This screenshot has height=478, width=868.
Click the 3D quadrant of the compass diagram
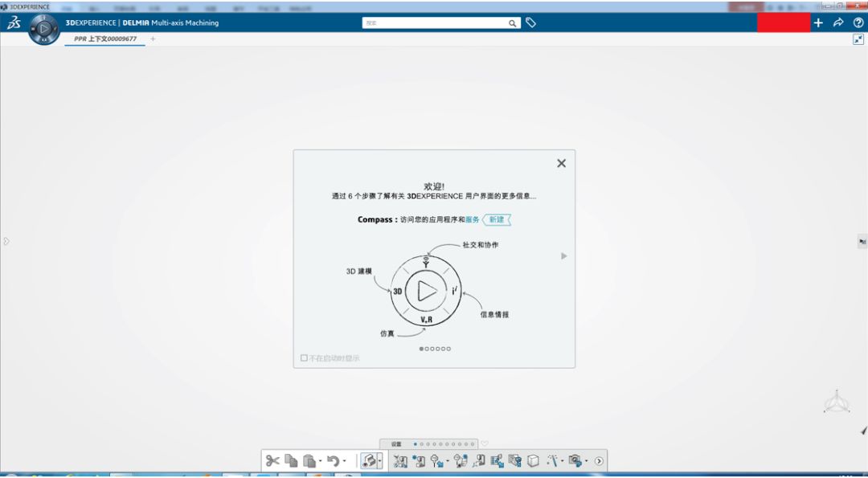pyautogui.click(x=398, y=291)
